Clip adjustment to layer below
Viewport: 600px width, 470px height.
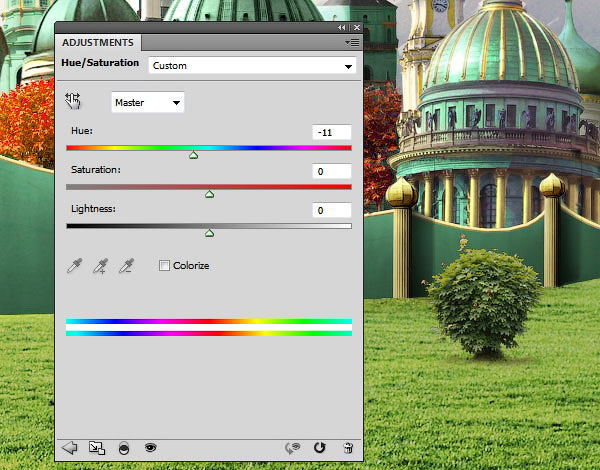(124, 448)
